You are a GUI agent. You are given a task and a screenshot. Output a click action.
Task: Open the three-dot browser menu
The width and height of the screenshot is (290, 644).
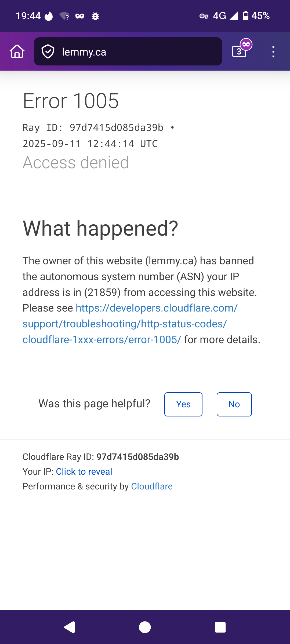pos(273,52)
